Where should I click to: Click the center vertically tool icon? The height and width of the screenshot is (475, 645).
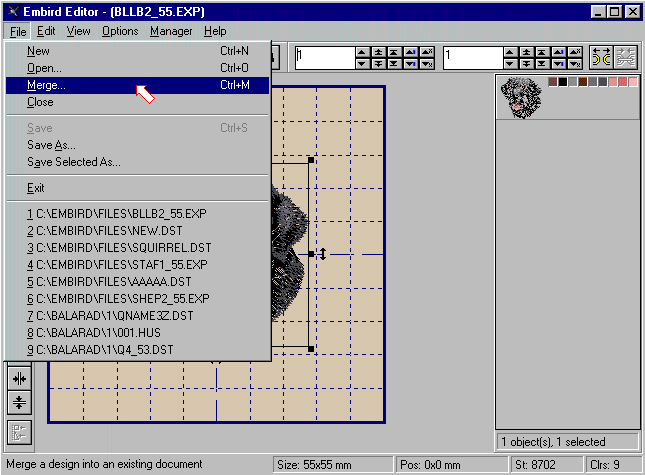pyautogui.click(x=19, y=402)
